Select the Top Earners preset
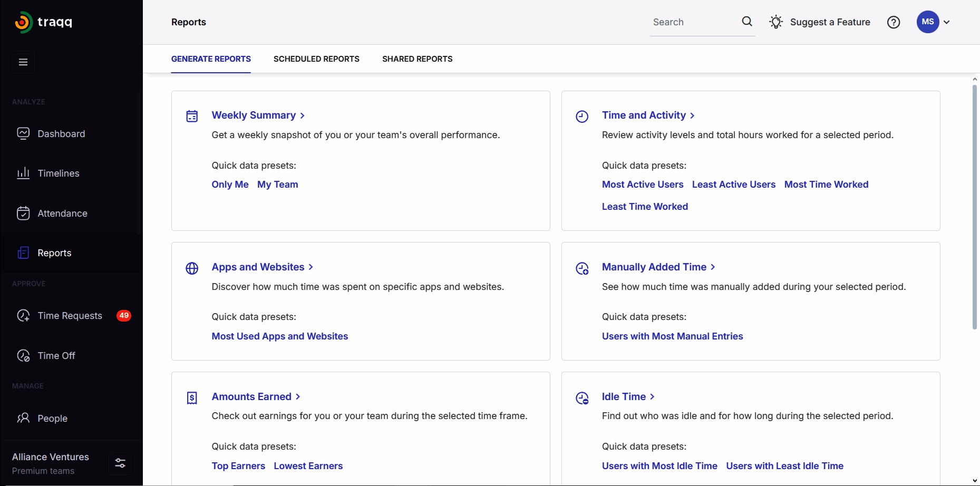This screenshot has height=486, width=980. (x=238, y=466)
